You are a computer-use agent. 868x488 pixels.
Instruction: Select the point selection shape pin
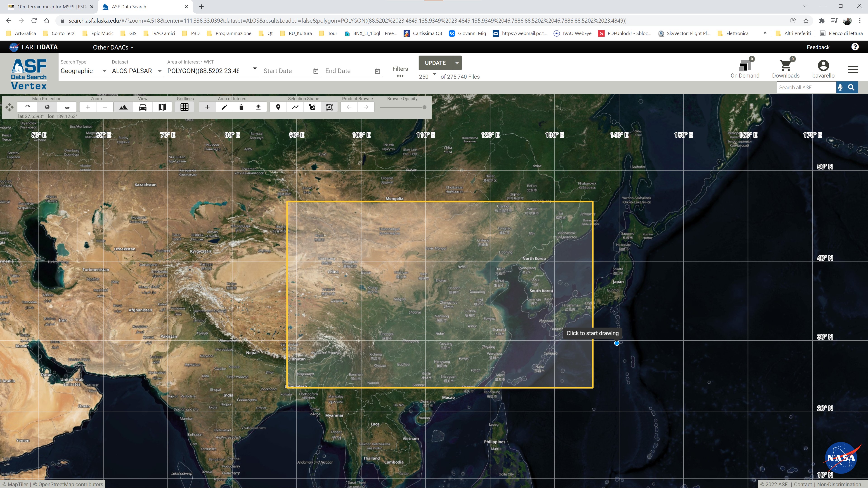point(278,107)
